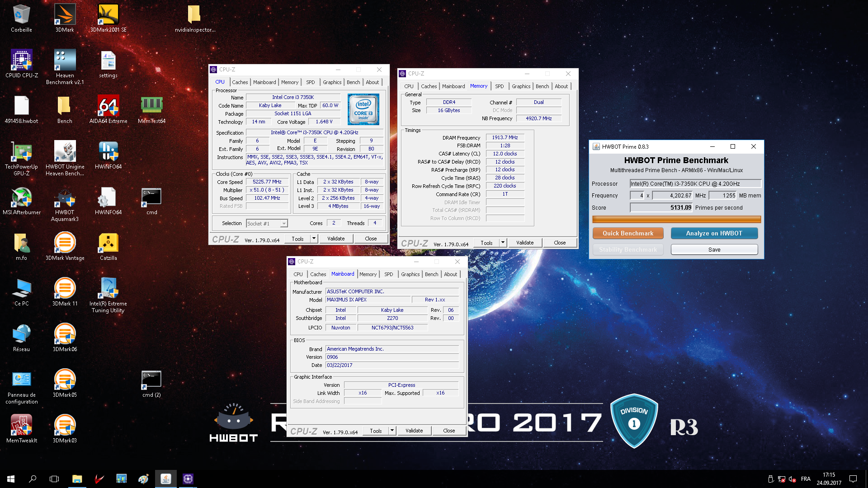Open SPD tab in Memory window

[x=499, y=86]
